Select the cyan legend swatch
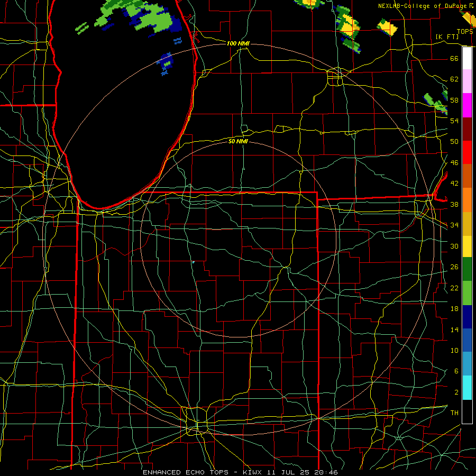476x476 pixels. click(x=467, y=388)
